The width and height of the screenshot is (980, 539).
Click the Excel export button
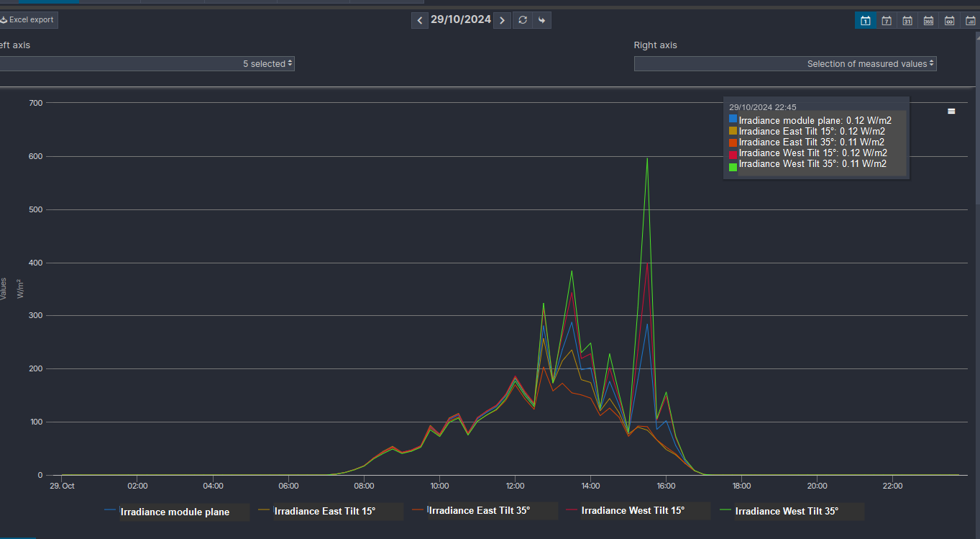[x=27, y=20]
